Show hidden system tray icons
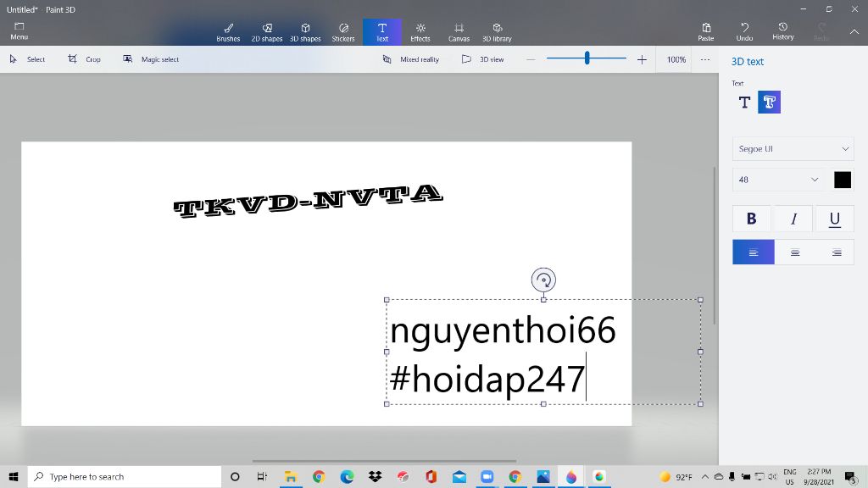The height and width of the screenshot is (488, 868). pos(704,476)
